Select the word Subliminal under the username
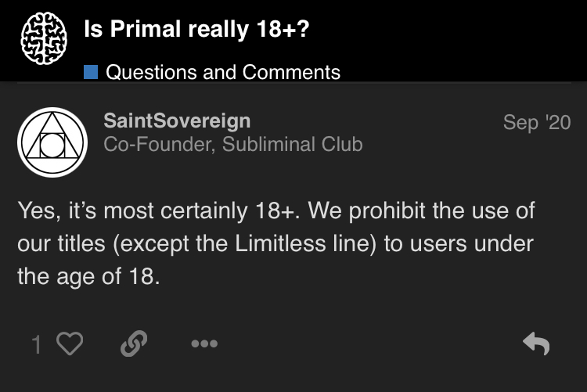This screenshot has width=587, height=392. [x=268, y=145]
